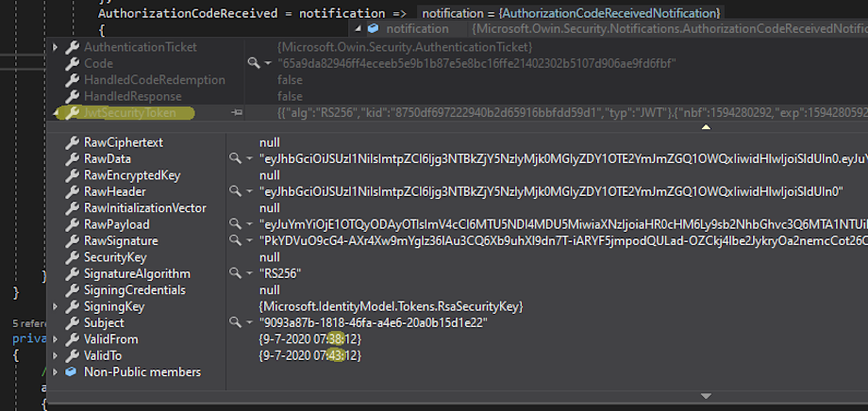Click wrench icon beside HandledResponse
868x411 pixels.
click(x=72, y=97)
